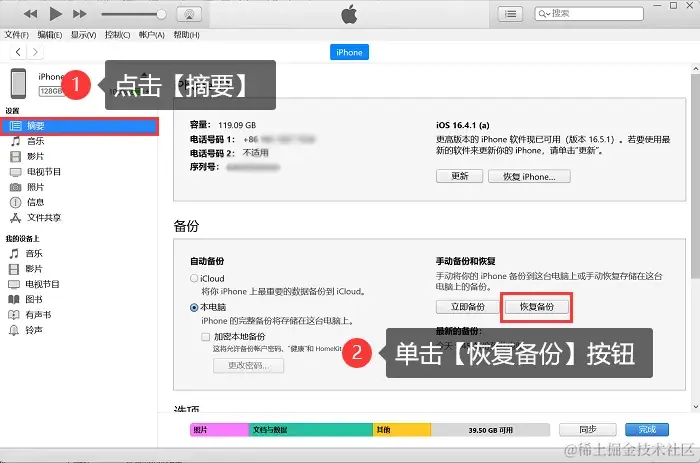
Task: Adjust the volume slider knob
Action: point(161,14)
